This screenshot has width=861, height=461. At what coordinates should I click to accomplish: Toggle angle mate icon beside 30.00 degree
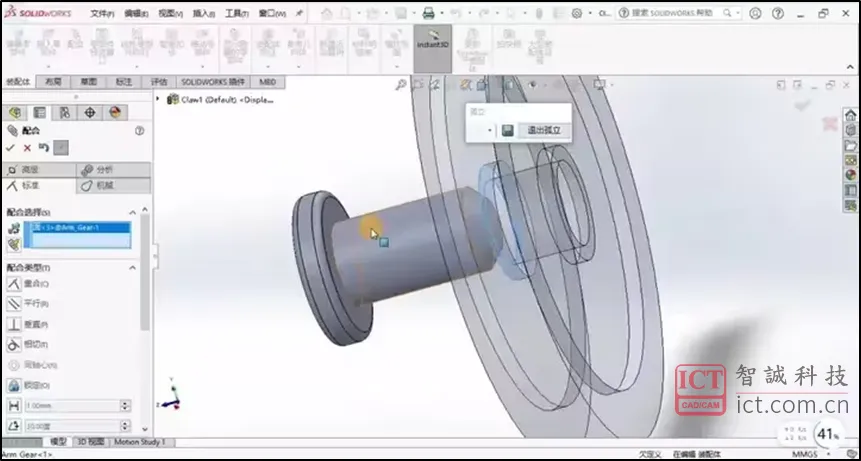coord(14,426)
